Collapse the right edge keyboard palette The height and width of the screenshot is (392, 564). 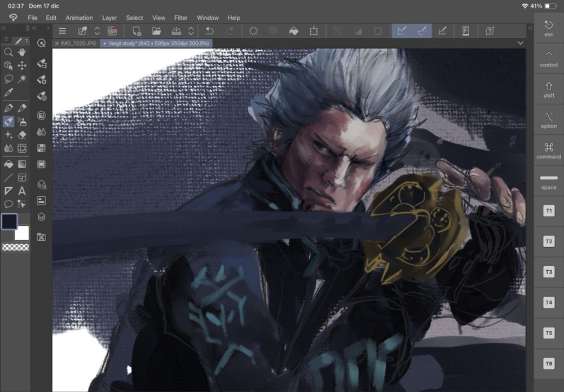tap(530, 28)
